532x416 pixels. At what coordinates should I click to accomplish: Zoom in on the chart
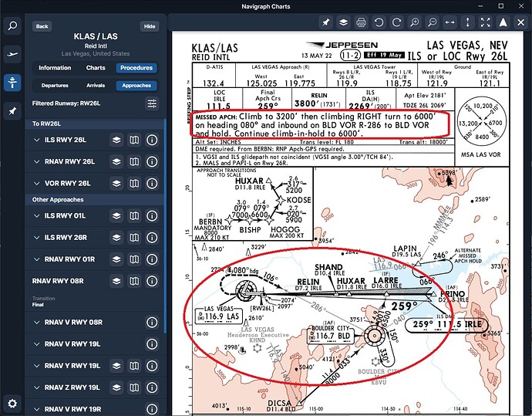[x=415, y=22]
